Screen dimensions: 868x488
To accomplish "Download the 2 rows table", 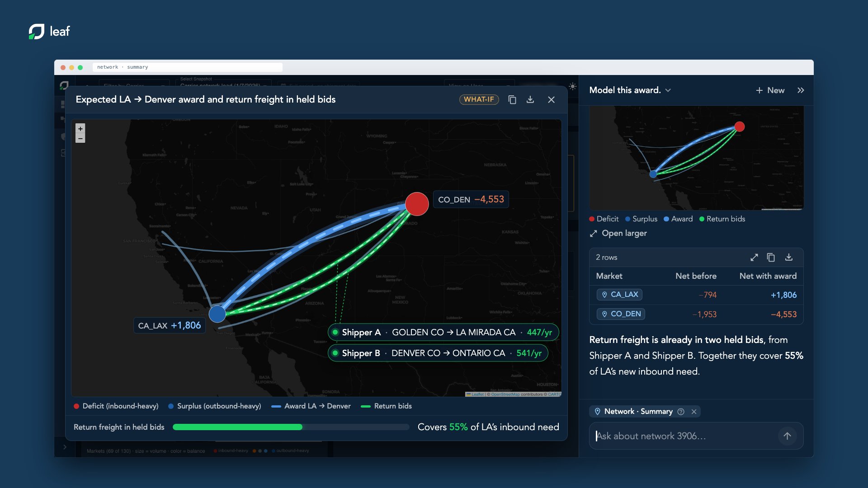I will click(x=788, y=257).
